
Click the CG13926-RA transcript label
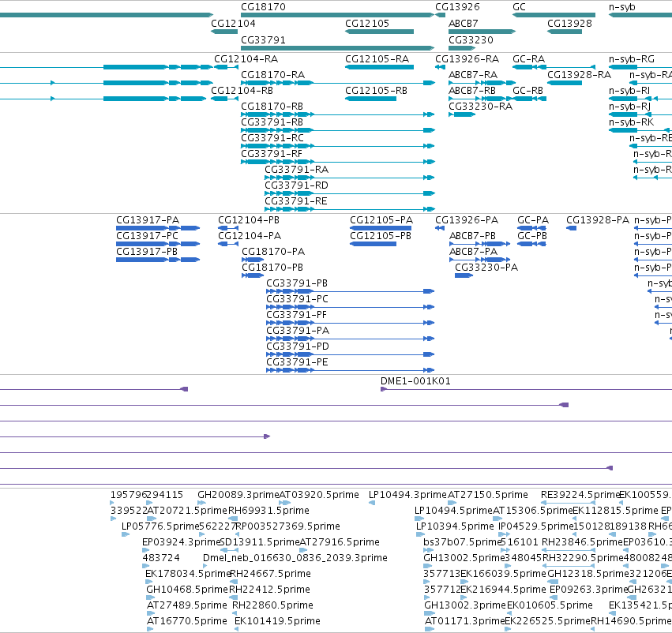click(467, 59)
